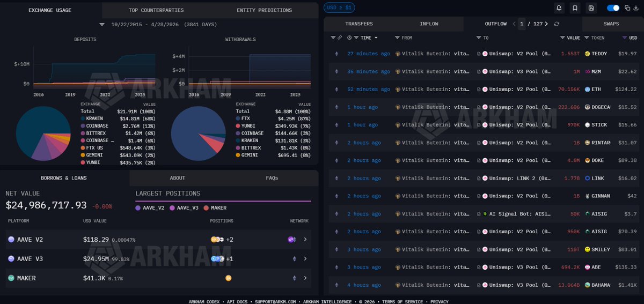Open the purple filter icon beside USD header
This screenshot has width=644, height=304.
point(625,38)
